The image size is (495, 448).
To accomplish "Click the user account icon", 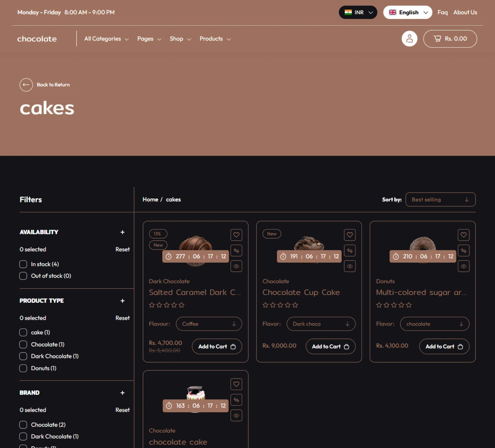I will [409, 39].
